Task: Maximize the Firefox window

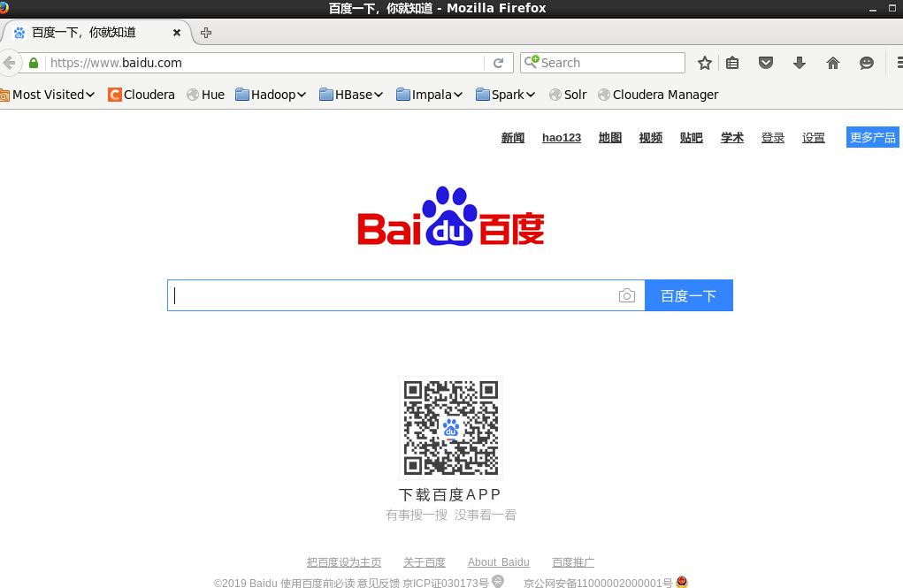Action: [x=892, y=8]
